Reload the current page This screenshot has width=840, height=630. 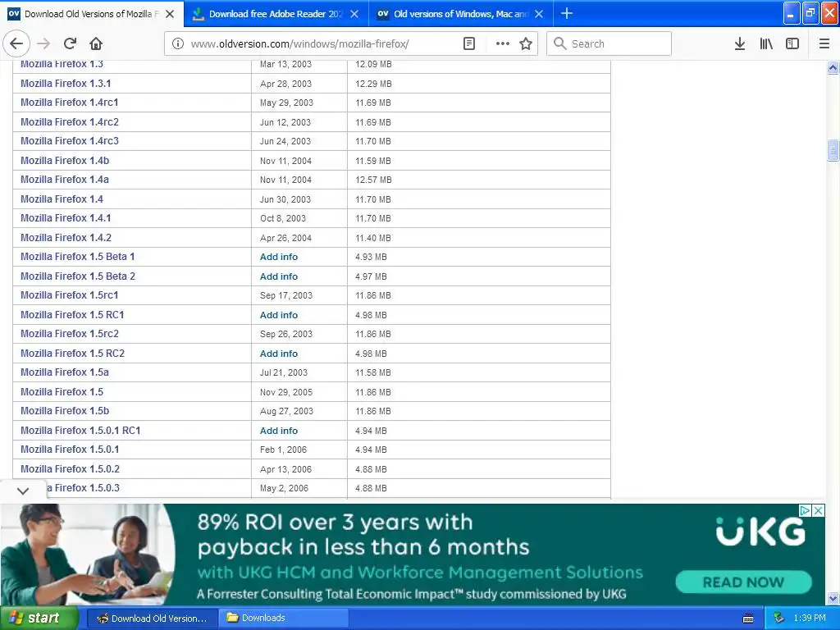[x=71, y=44]
